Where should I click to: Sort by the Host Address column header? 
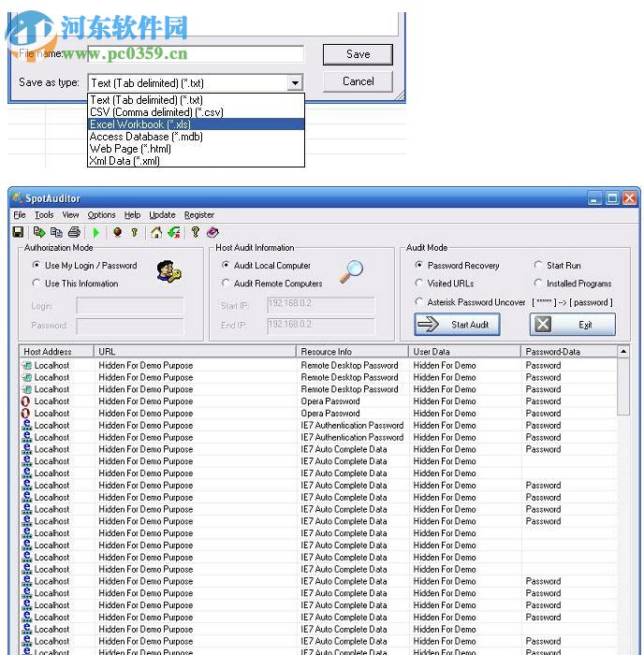56,351
